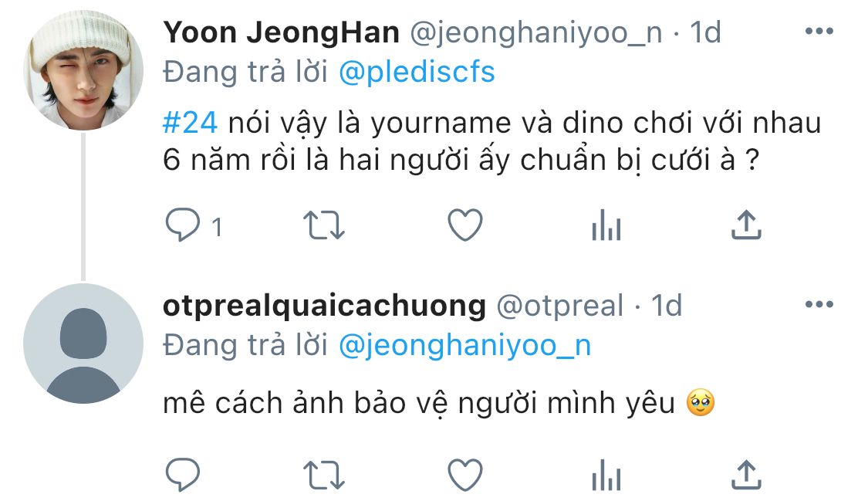
Task: Open the @jeonghaniyoo_n reply mention
Action: (465, 346)
